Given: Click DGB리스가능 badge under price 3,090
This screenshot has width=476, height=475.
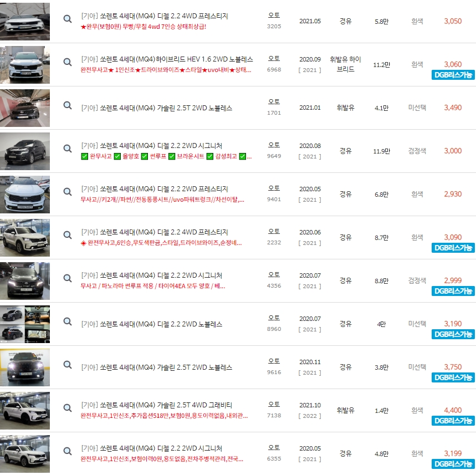Looking at the screenshot, I should tap(453, 248).
